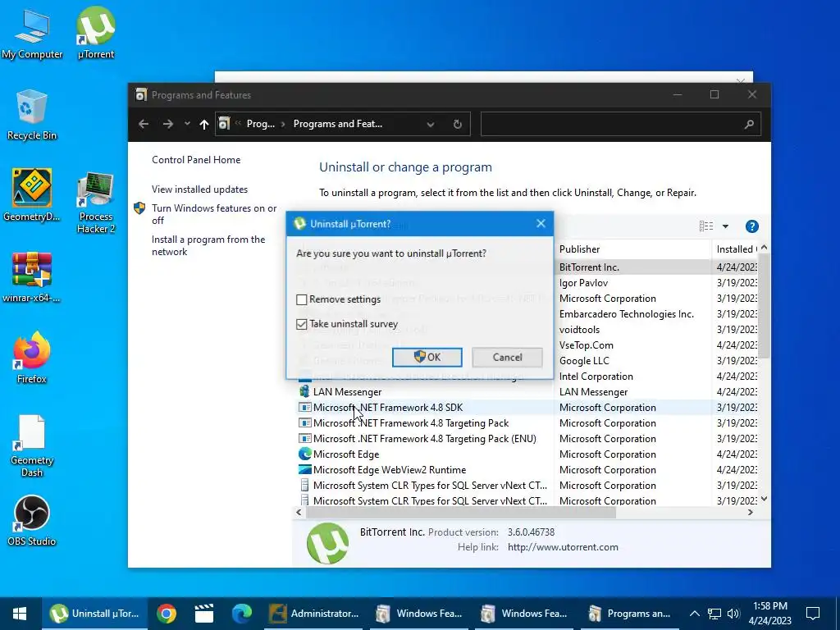Go up one level with the Up arrow
The image size is (840, 630).
(x=204, y=124)
